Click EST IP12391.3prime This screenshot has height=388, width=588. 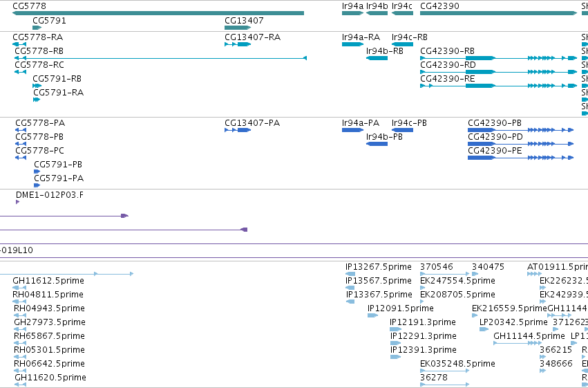tap(396, 358)
